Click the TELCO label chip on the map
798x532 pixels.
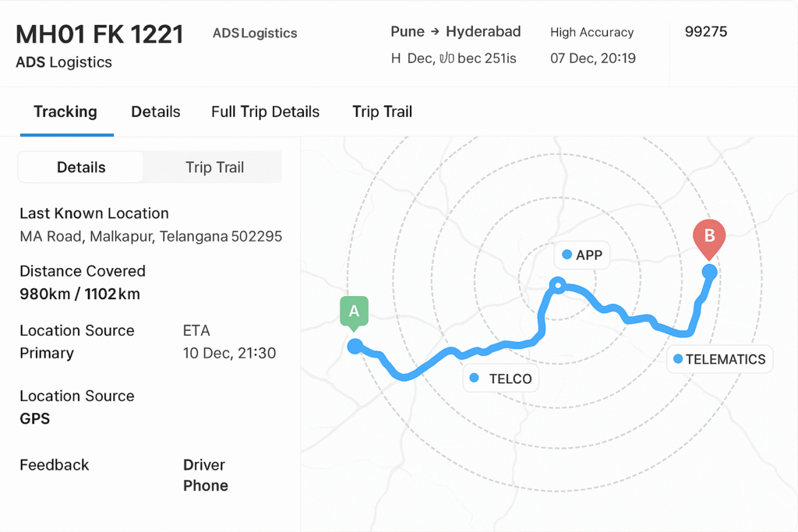tap(501, 378)
